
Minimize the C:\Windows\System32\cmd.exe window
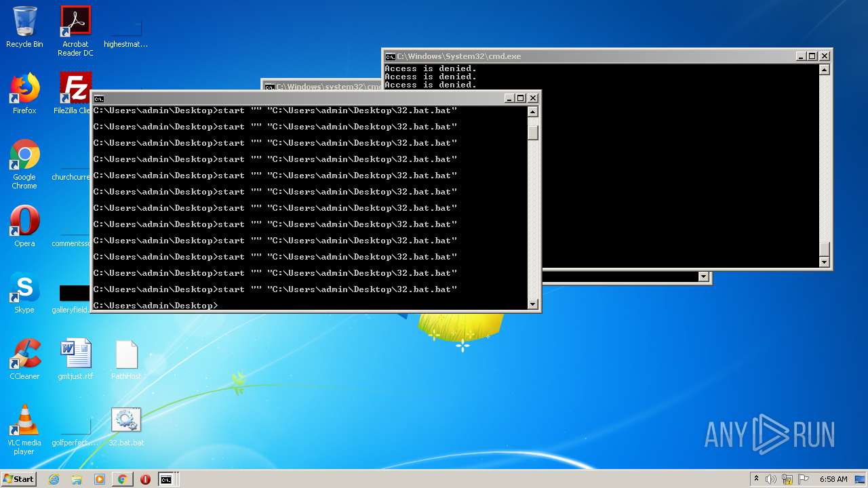(x=801, y=56)
